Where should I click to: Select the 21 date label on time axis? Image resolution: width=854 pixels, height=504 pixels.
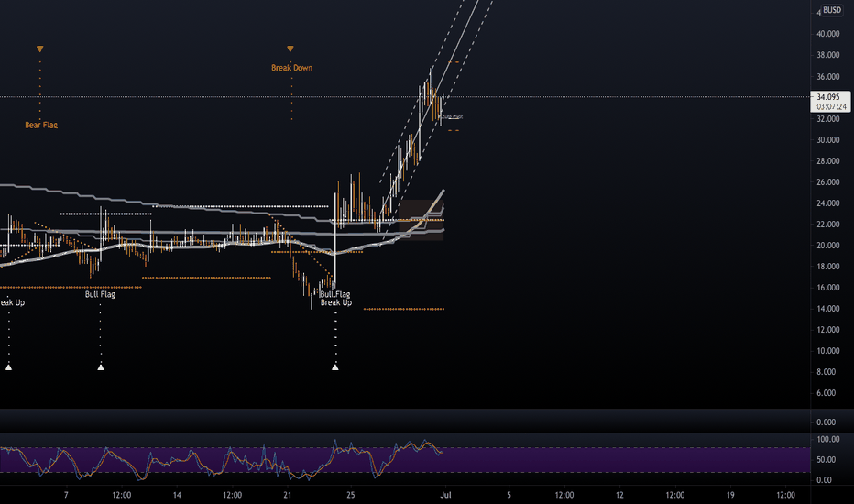pos(287,495)
